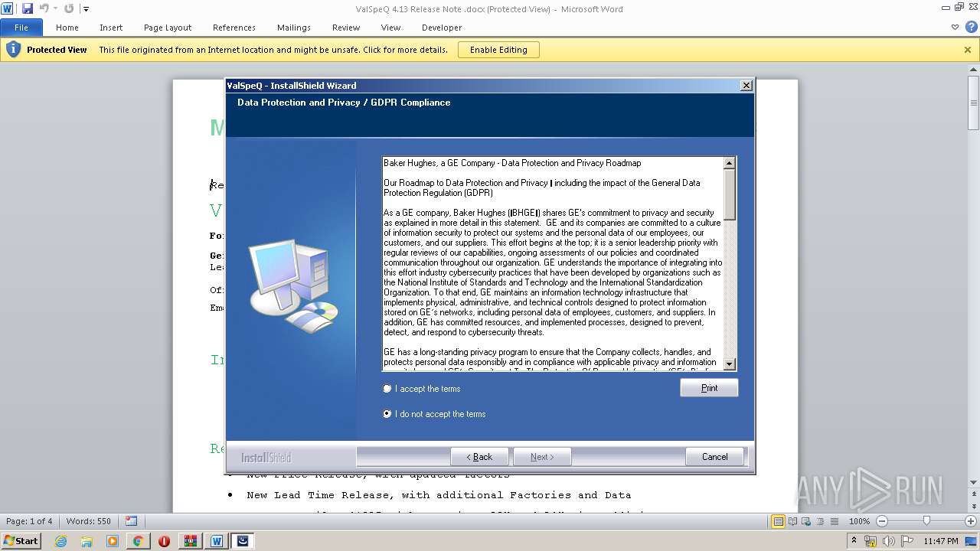Click the Action Center flag tray icon

pyautogui.click(x=907, y=541)
